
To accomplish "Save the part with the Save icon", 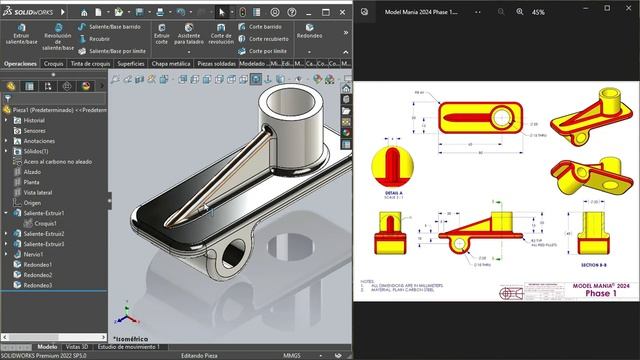I will [139, 12].
